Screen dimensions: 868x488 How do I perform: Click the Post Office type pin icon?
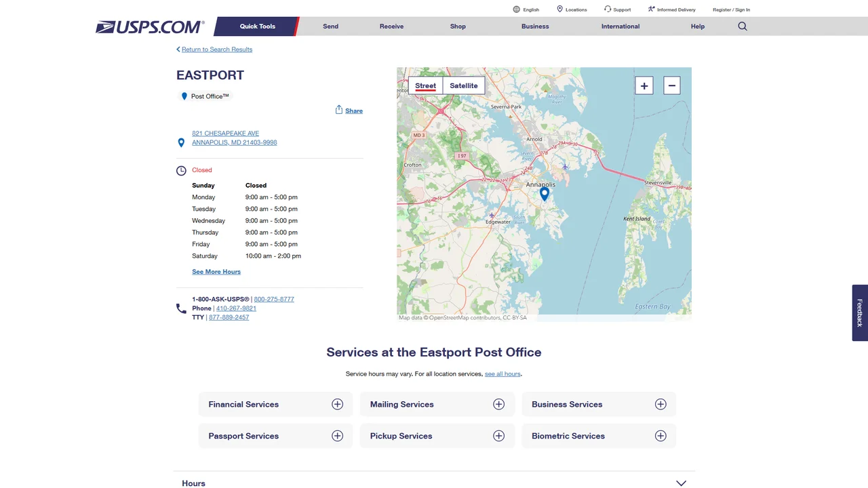tap(184, 96)
